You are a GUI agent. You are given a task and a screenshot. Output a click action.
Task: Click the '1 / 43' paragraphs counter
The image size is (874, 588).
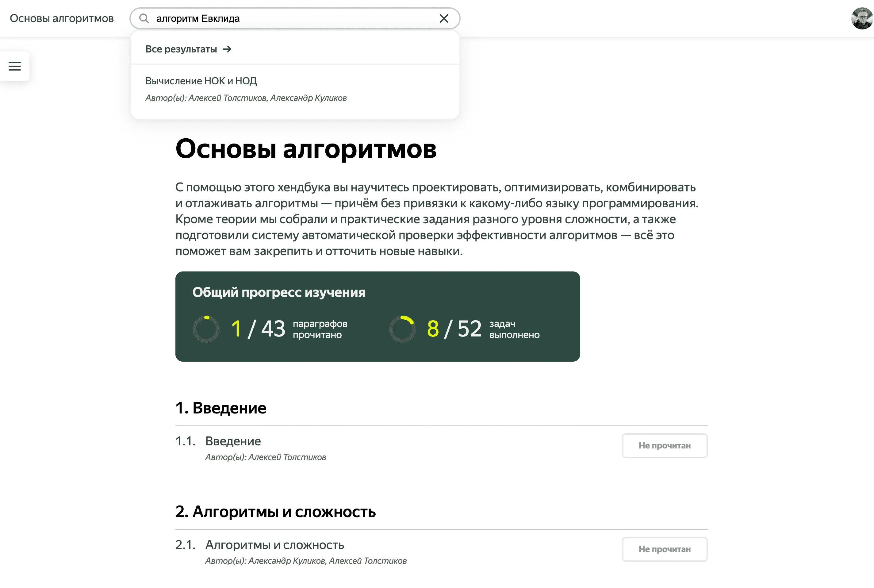coord(258,329)
